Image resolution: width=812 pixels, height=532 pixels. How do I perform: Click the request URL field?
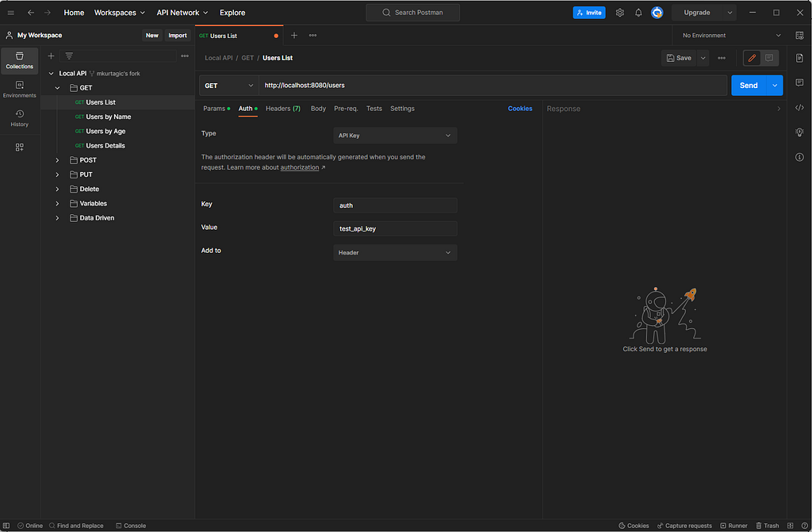tap(493, 86)
